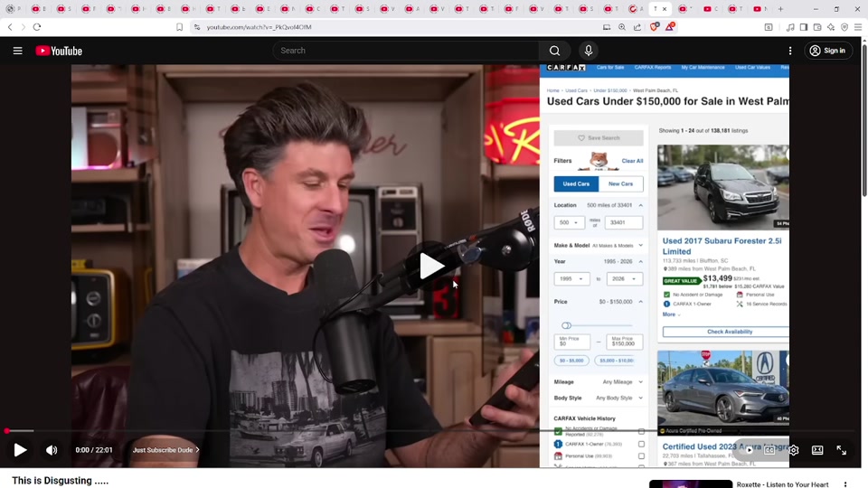
Task: Open Brave Shields lion icon
Action: tap(655, 27)
